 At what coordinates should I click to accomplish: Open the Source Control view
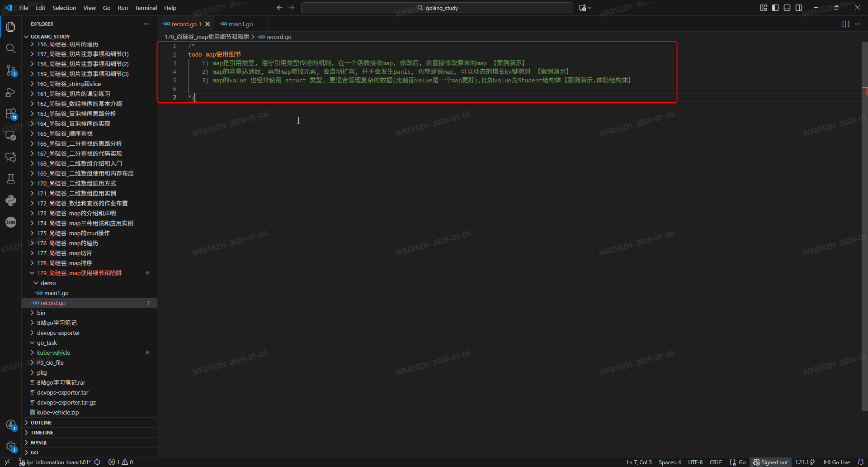11,70
